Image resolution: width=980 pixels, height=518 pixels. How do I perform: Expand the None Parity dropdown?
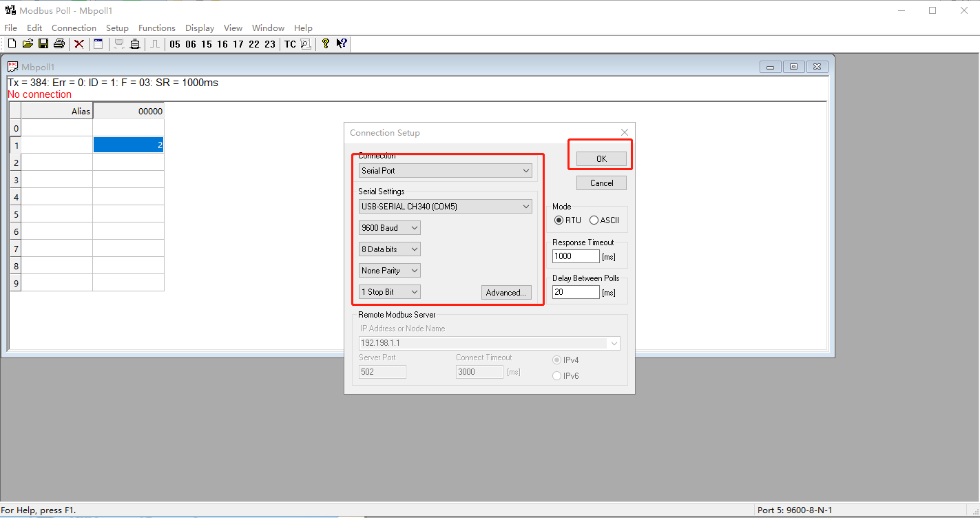point(390,271)
